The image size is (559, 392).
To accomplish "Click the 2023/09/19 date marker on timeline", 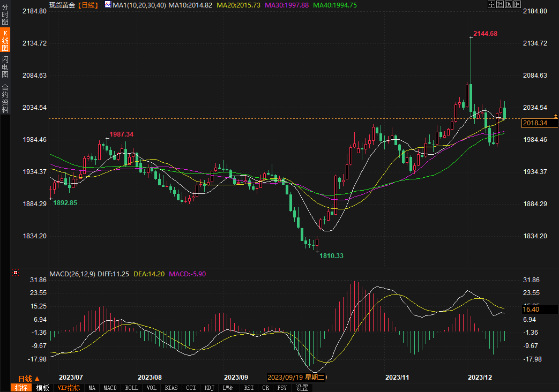I will pyautogui.click(x=296, y=377).
